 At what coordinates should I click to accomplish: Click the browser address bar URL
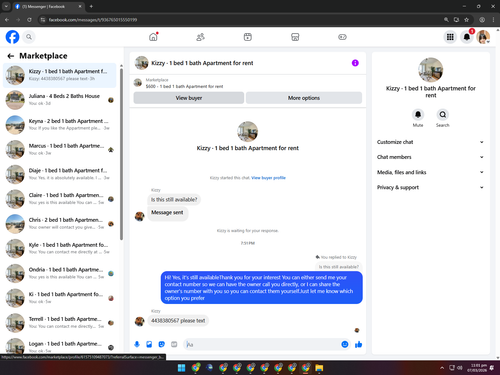tap(93, 20)
